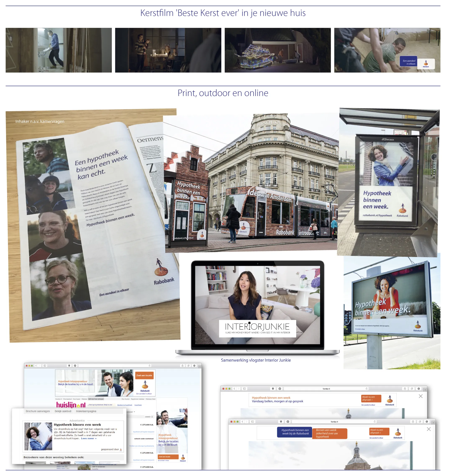The width and height of the screenshot is (451, 476).
Task: Toggle sidebar in upper funda.nl window
Action: point(245,389)
